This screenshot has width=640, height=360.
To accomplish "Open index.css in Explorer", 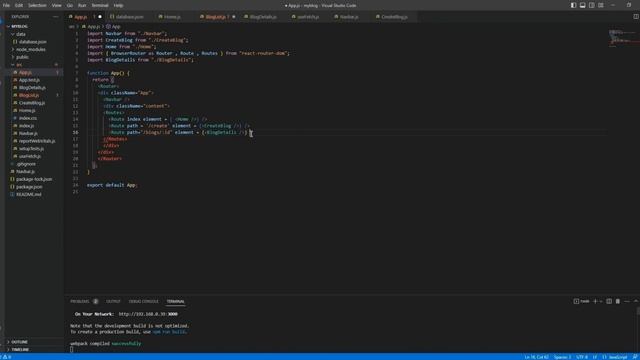I will click(x=28, y=118).
